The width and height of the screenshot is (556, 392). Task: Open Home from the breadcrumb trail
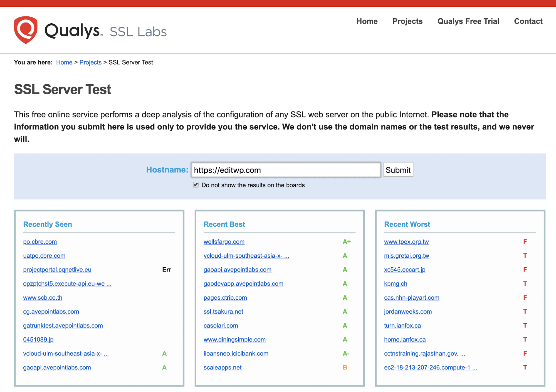64,62
